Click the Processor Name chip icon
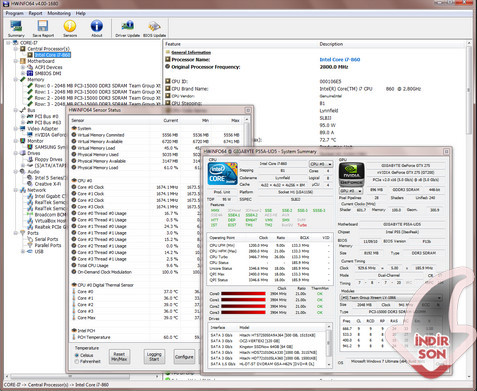The height and width of the screenshot is (391, 477). coord(168,59)
